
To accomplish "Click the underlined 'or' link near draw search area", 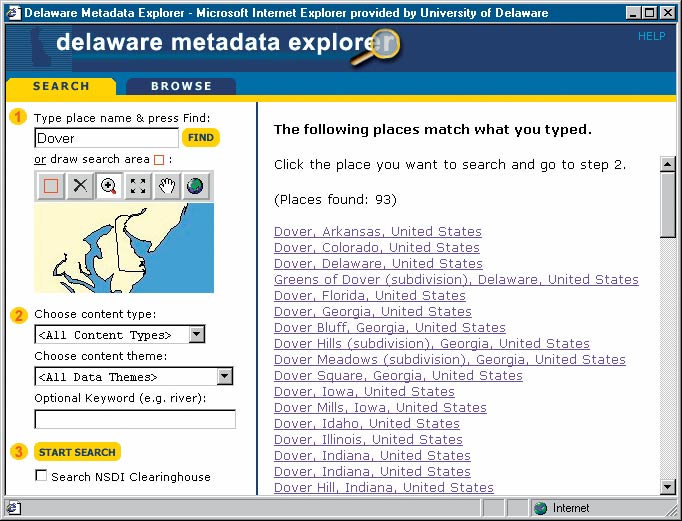I will click(x=40, y=160).
